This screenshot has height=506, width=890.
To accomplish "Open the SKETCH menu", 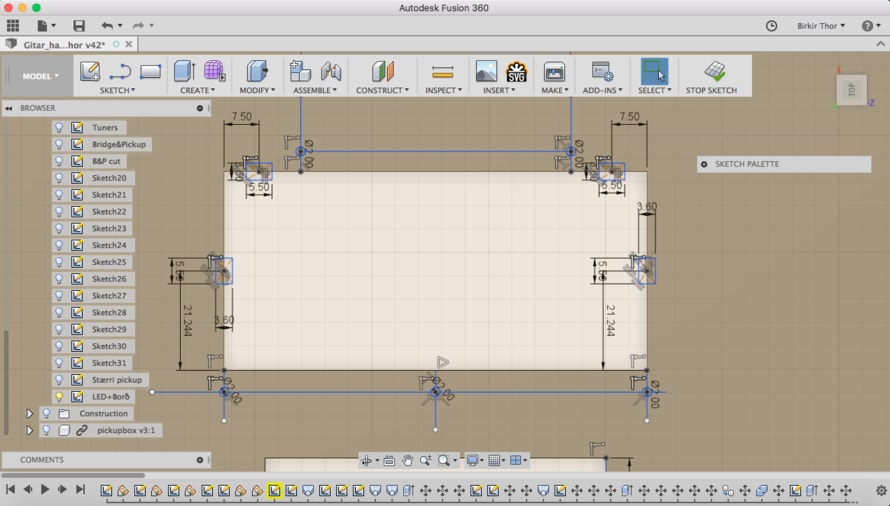I will click(117, 90).
